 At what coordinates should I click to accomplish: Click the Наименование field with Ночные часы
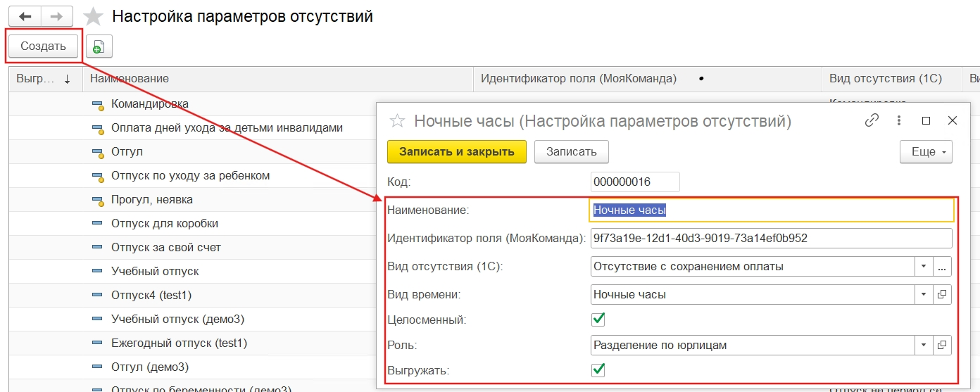772,210
